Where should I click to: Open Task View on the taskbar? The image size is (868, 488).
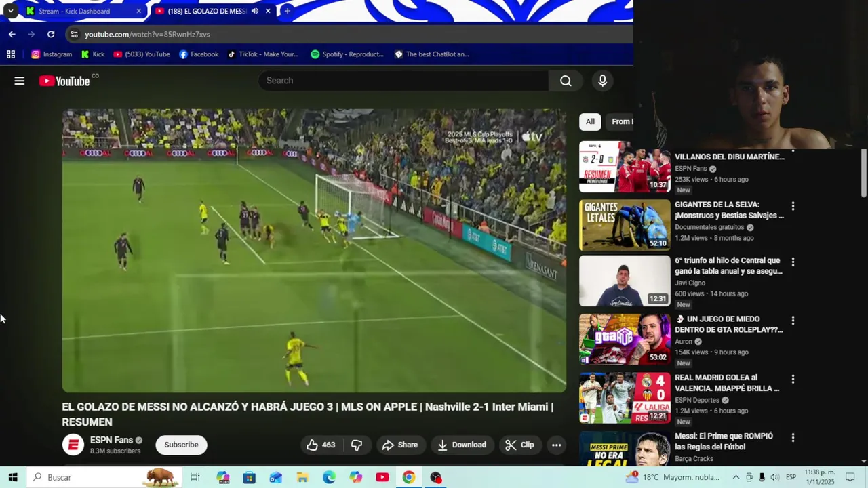click(195, 477)
